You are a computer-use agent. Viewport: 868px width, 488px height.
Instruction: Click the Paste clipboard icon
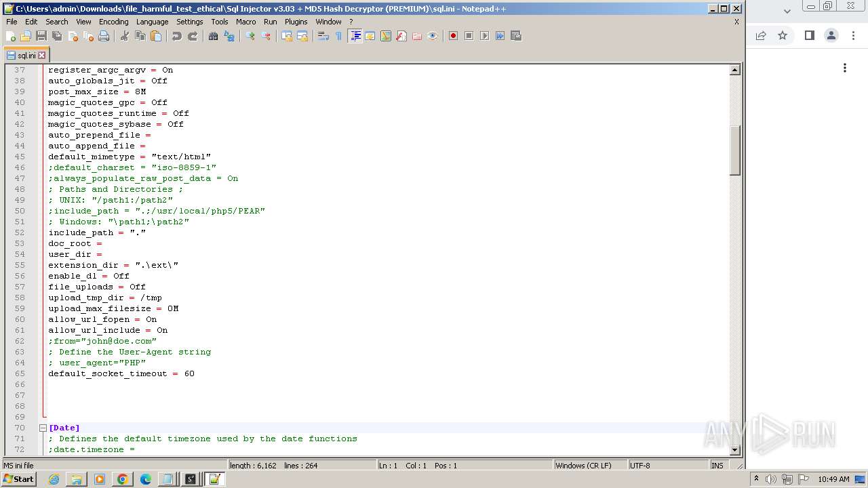(156, 36)
